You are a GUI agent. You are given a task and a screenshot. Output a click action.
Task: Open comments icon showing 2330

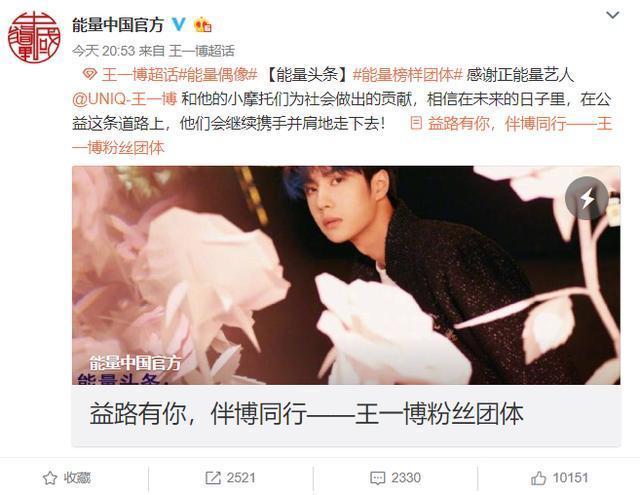tap(377, 478)
